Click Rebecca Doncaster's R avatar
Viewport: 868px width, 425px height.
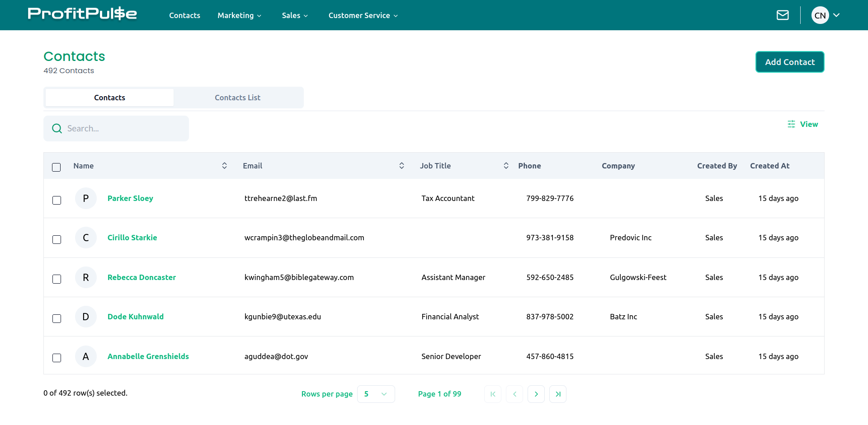point(86,277)
